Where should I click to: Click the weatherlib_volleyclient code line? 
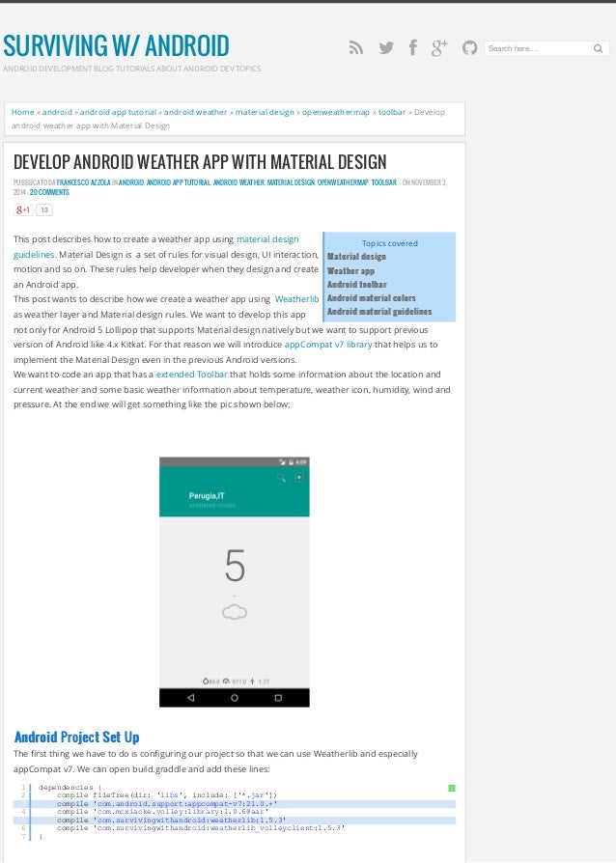click(x=201, y=828)
